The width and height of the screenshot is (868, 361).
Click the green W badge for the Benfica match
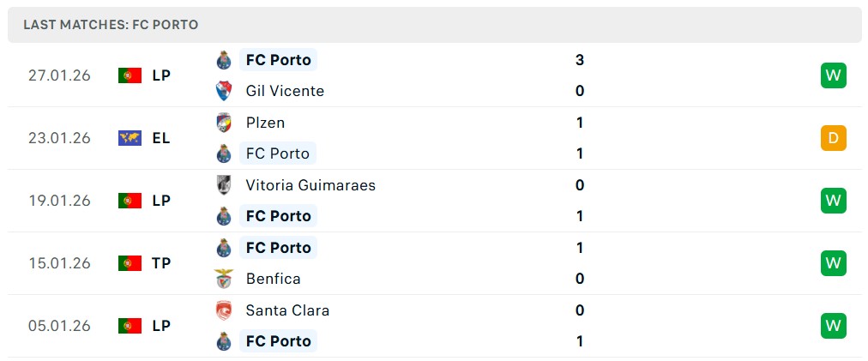coord(833,263)
